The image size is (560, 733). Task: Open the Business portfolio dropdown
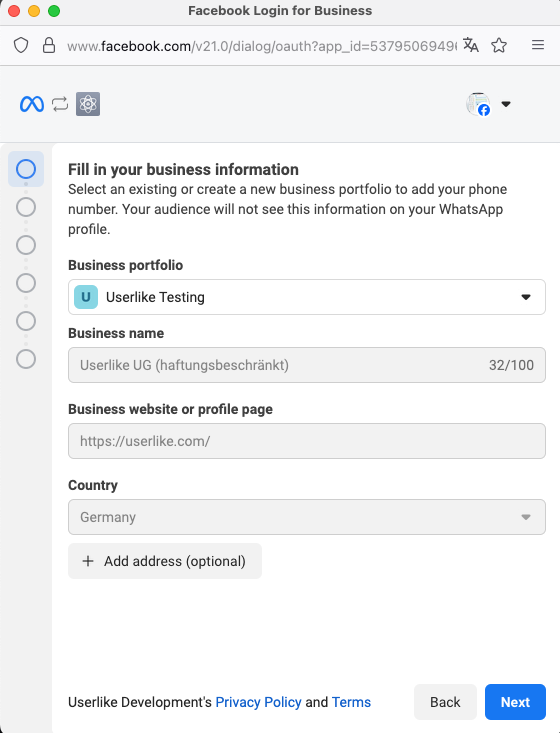pyautogui.click(x=307, y=297)
